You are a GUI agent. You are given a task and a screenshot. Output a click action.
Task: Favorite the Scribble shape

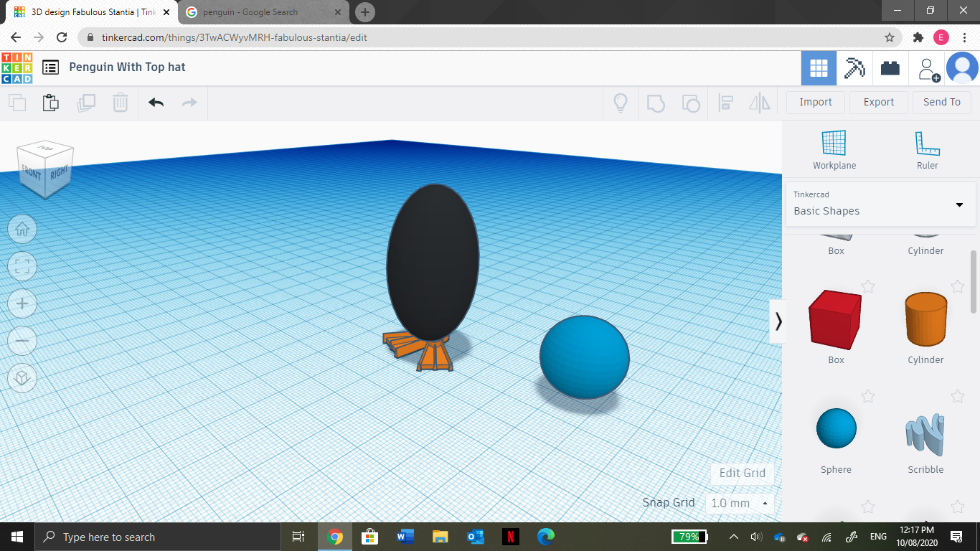(x=957, y=396)
